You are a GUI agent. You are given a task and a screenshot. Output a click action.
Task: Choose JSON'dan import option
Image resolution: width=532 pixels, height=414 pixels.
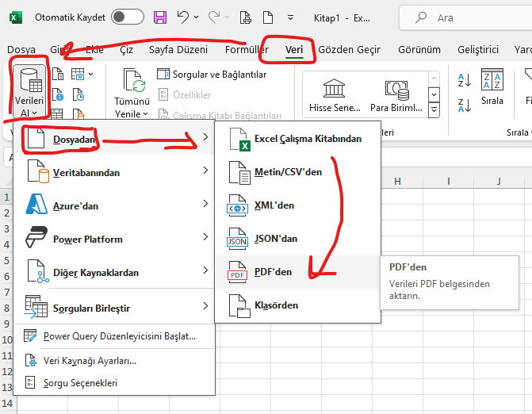click(x=298, y=239)
